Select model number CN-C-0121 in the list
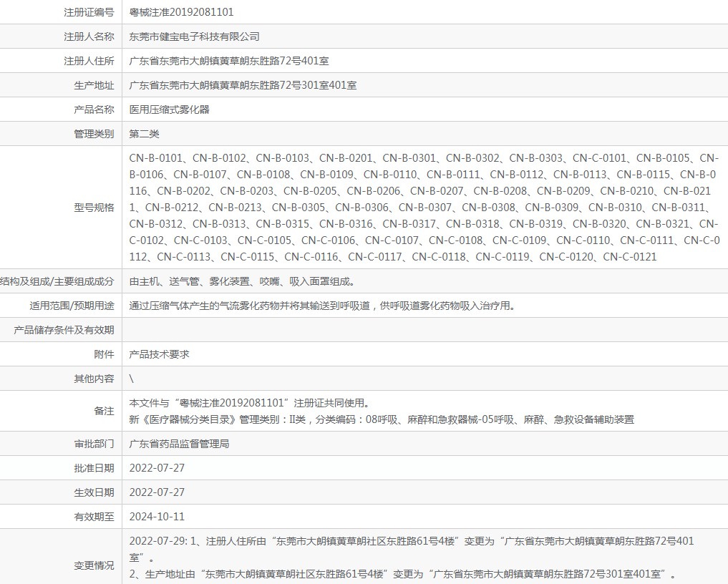Image resolution: width=728 pixels, height=584 pixels. point(629,257)
